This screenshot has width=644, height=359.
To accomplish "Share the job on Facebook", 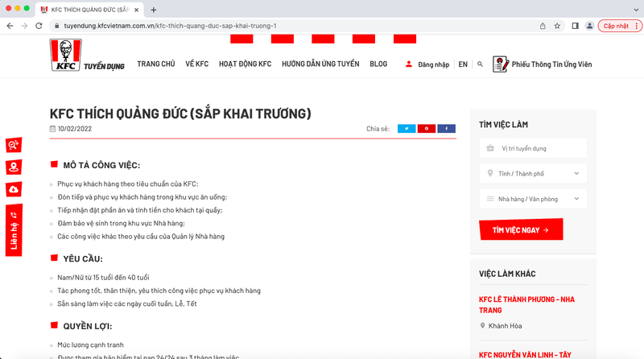I will [447, 129].
